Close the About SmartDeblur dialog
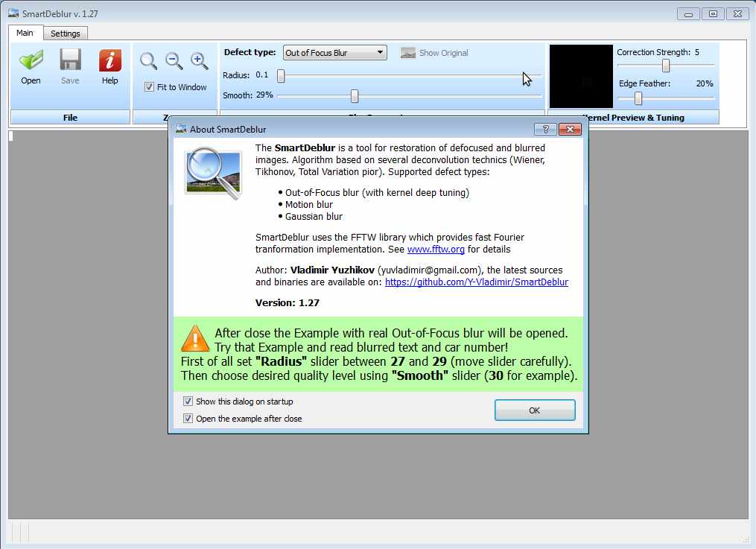 pos(570,129)
